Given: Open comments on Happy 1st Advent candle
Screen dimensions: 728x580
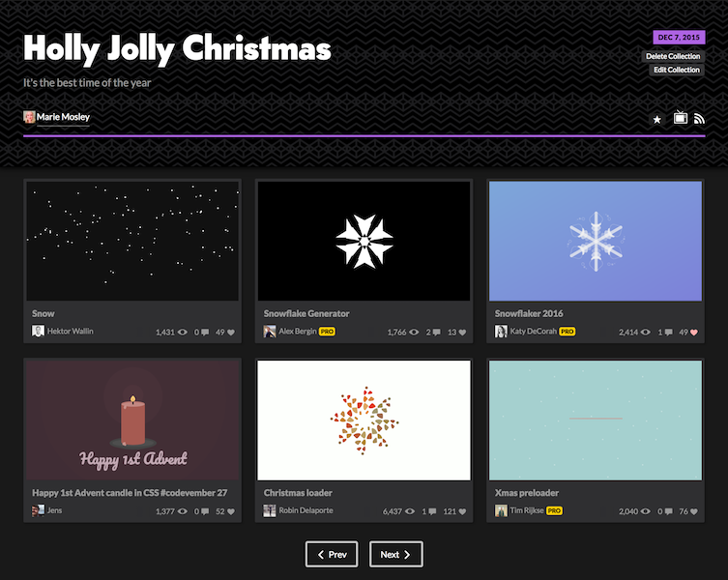Looking at the screenshot, I should coord(205,511).
